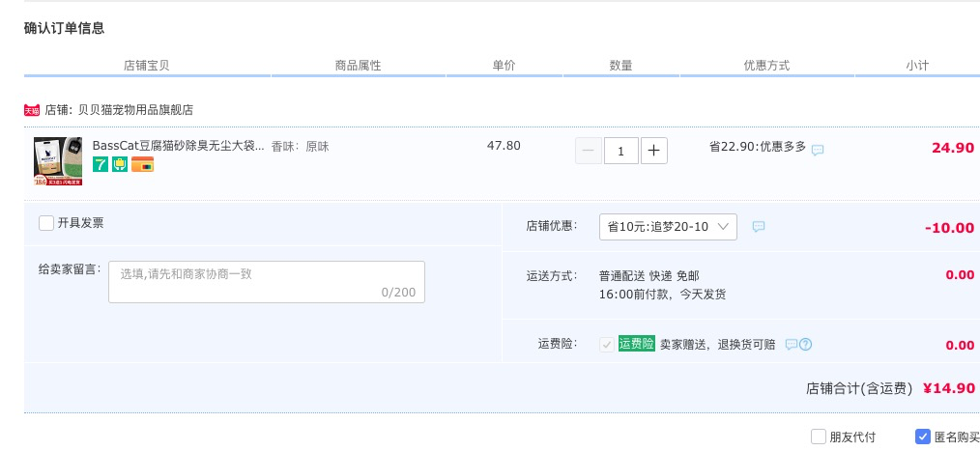This screenshot has width=980, height=451.
Task: Click the 省22.90:优惠多多 discount text
Action: coord(758,147)
